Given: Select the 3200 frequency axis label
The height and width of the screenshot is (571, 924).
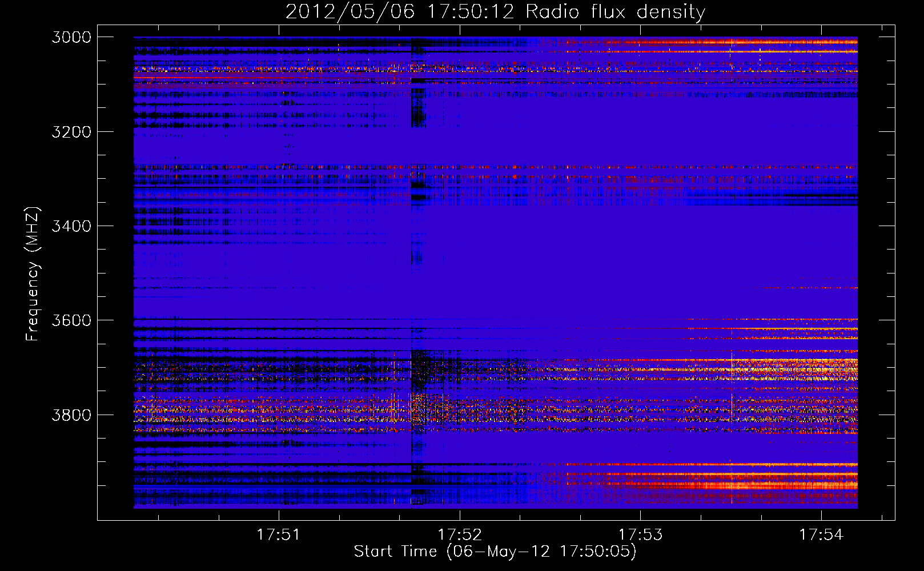Looking at the screenshot, I should click(x=71, y=132).
